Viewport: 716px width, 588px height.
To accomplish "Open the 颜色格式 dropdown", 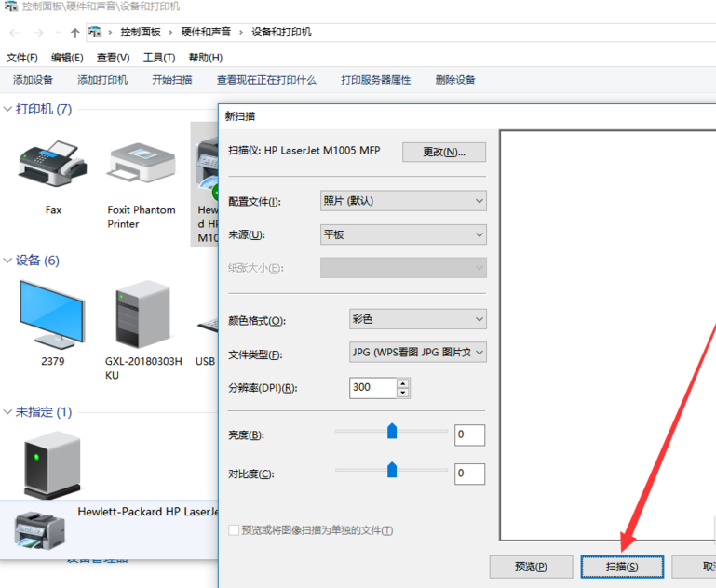I will click(x=417, y=319).
